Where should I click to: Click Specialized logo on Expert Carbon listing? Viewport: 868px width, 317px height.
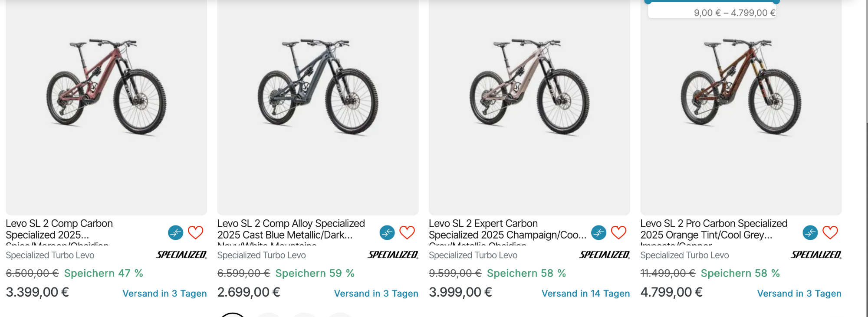[604, 255]
